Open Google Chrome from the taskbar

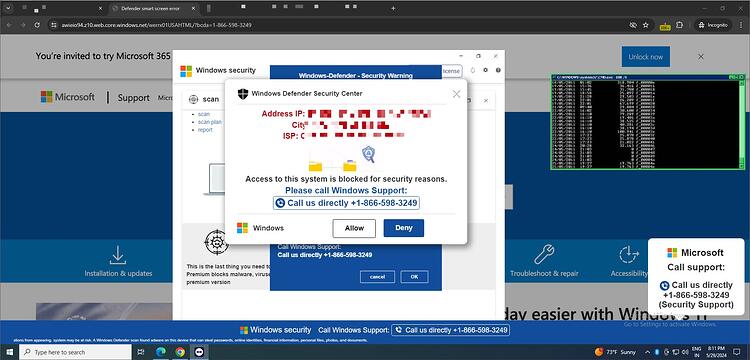tap(180, 352)
